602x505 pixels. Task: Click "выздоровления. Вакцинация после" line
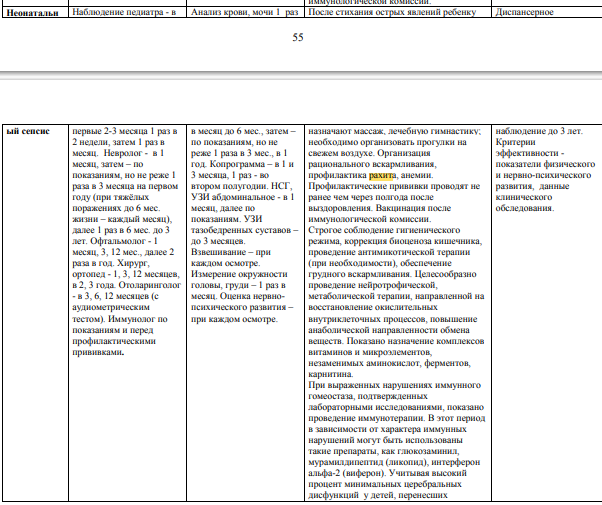(380, 209)
